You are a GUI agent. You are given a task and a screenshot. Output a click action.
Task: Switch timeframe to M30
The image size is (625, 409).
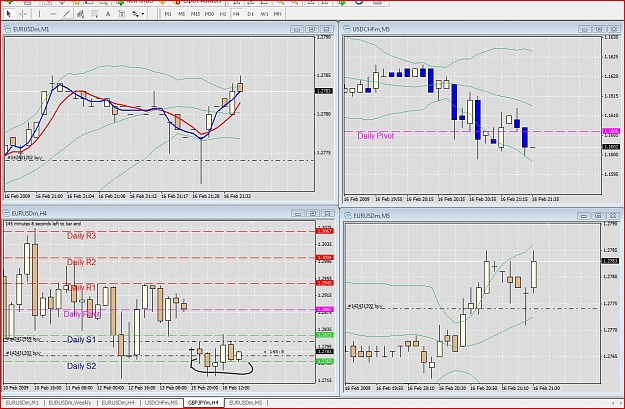pos(209,14)
